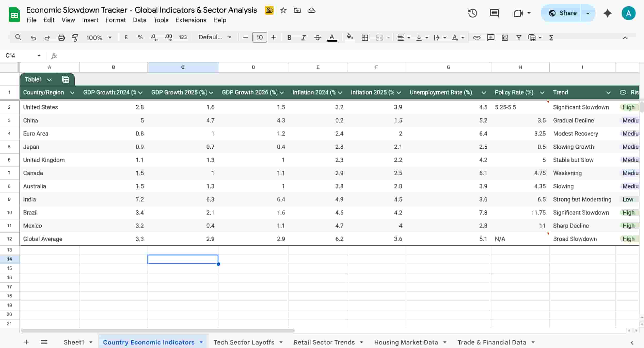Image resolution: width=644 pixels, height=348 pixels.
Task: Activate the paint format tool
Action: [x=75, y=38]
